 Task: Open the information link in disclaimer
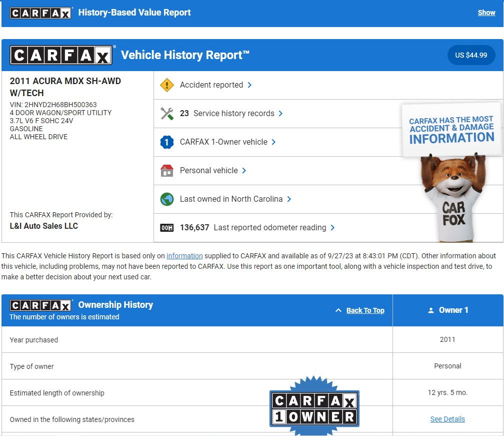184,256
